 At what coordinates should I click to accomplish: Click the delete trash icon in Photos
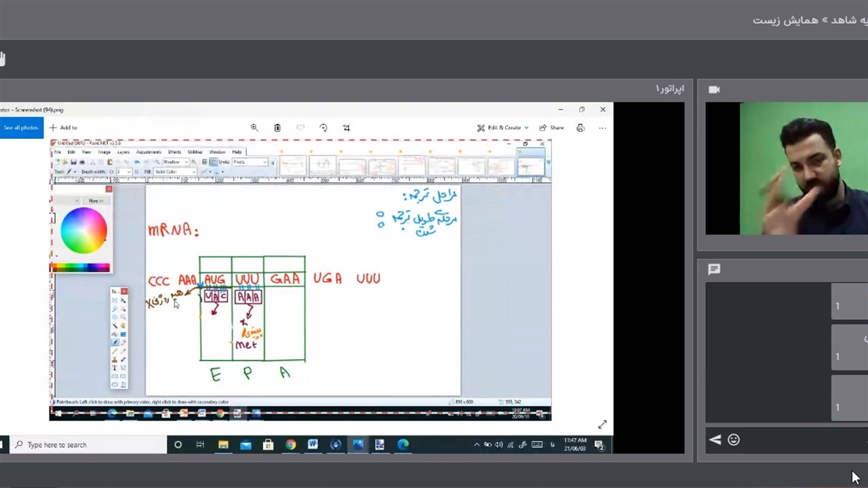coord(277,127)
